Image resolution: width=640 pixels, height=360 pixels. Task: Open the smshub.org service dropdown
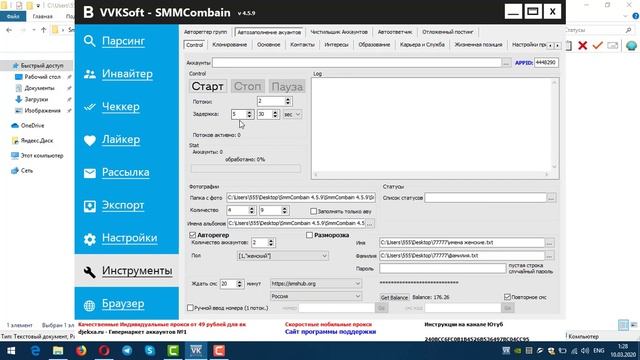click(316, 283)
